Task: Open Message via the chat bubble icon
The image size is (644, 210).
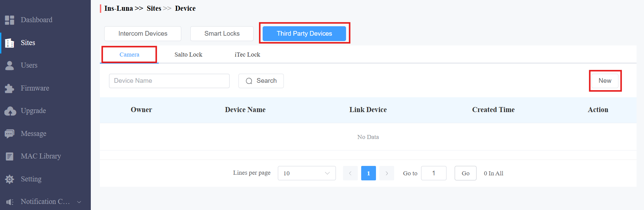Action: click(9, 134)
